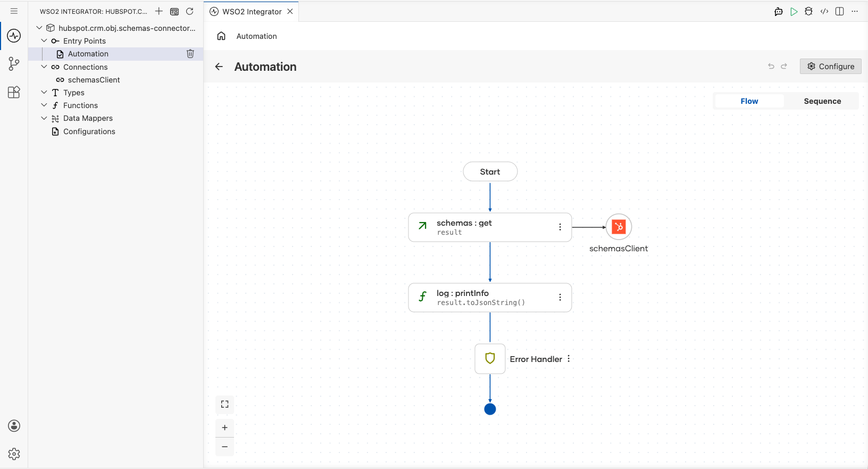Close the WSO2 Integrator tab
Screen dimensions: 868x469
(x=290, y=11)
